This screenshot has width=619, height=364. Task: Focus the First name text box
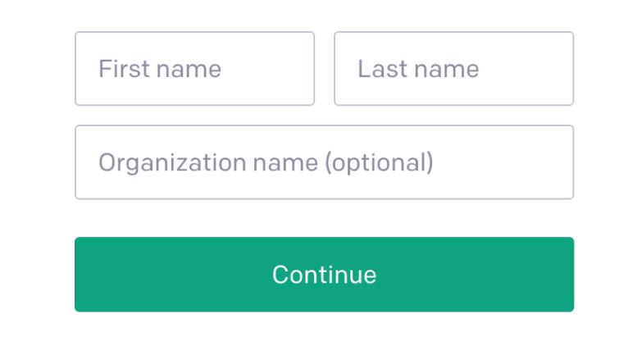194,69
